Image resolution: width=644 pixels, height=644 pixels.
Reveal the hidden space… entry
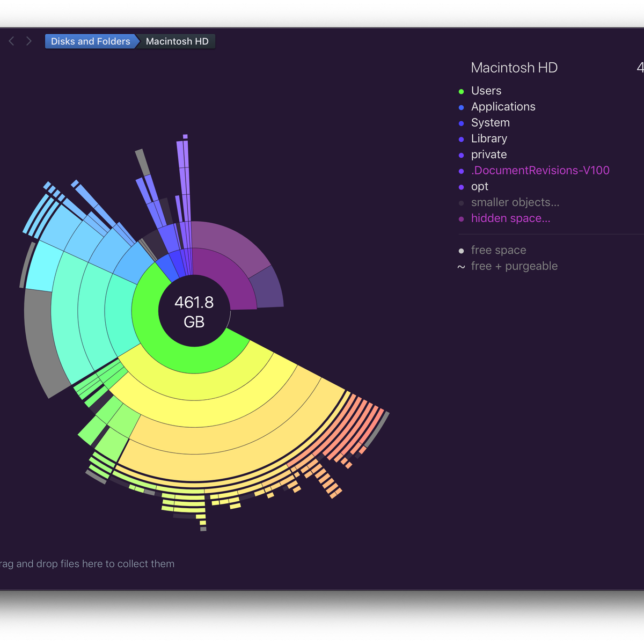coord(510,218)
